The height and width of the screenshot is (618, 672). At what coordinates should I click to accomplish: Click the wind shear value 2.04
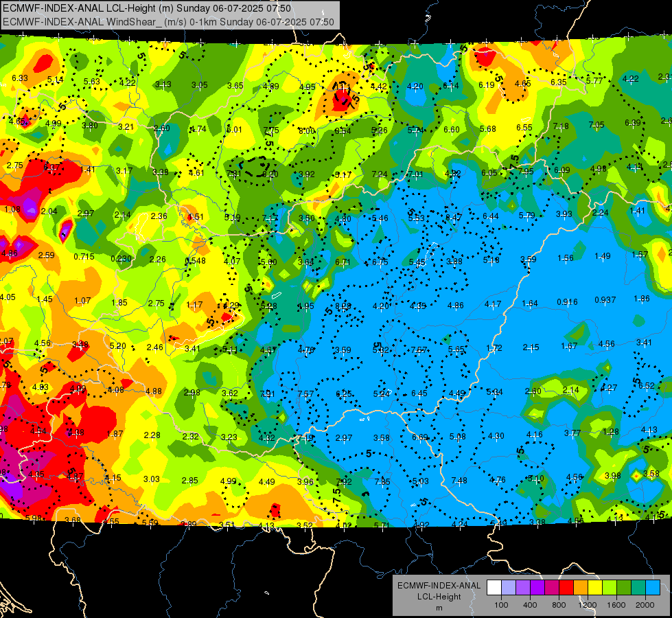click(x=49, y=211)
